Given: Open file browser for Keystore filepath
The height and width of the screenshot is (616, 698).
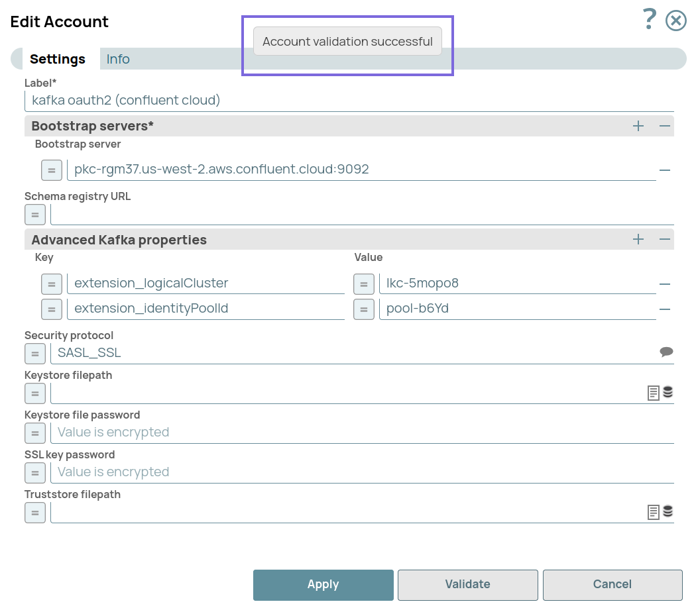Looking at the screenshot, I should click(654, 393).
